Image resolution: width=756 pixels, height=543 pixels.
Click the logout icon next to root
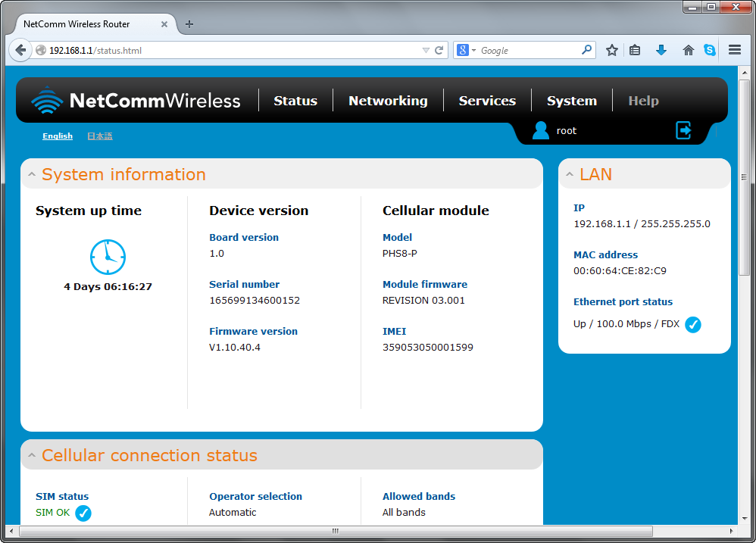pyautogui.click(x=683, y=130)
